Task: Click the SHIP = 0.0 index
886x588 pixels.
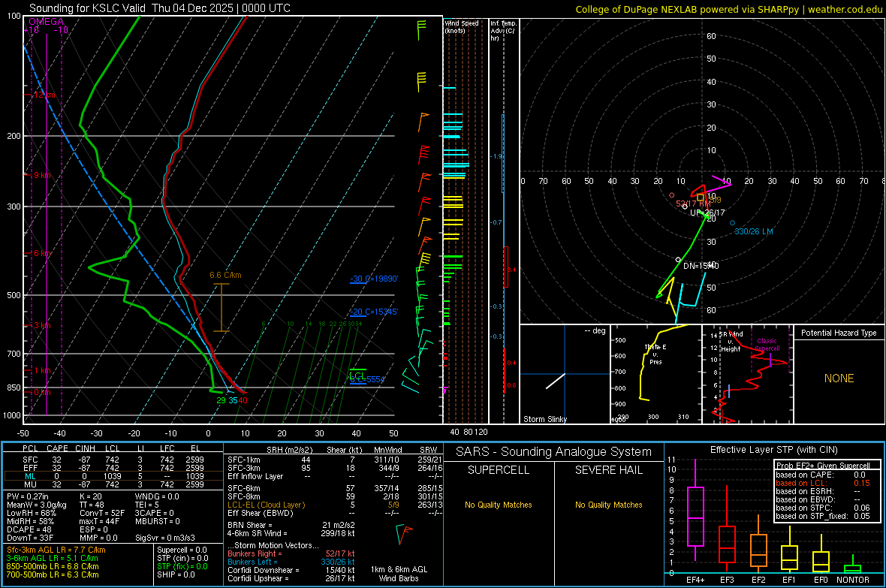Action: coord(176,574)
